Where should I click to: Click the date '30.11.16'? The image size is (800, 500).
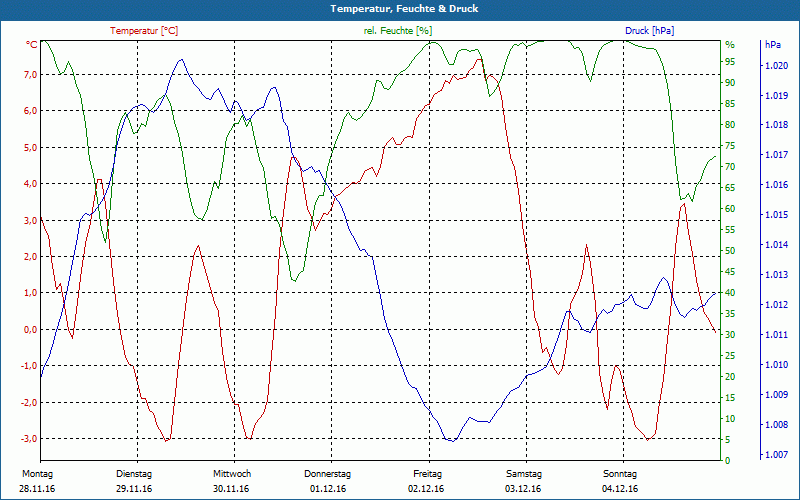[x=231, y=489]
